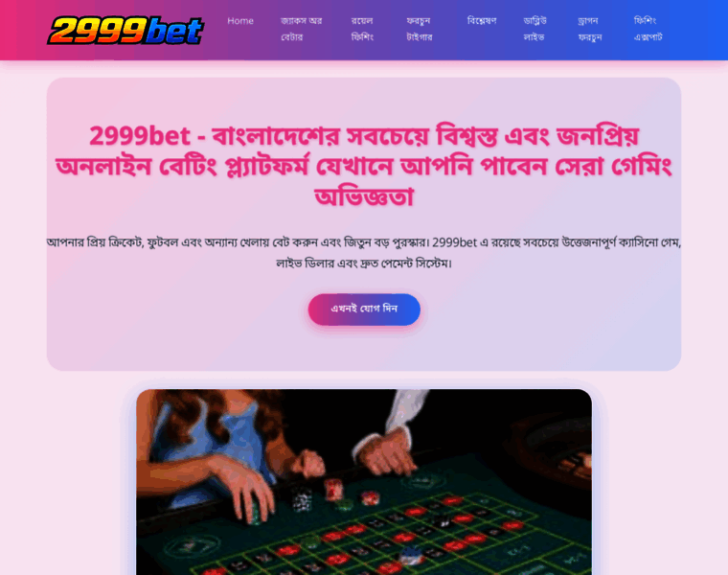Open the roulette table casino image
The width and height of the screenshot is (728, 575).
[364, 482]
